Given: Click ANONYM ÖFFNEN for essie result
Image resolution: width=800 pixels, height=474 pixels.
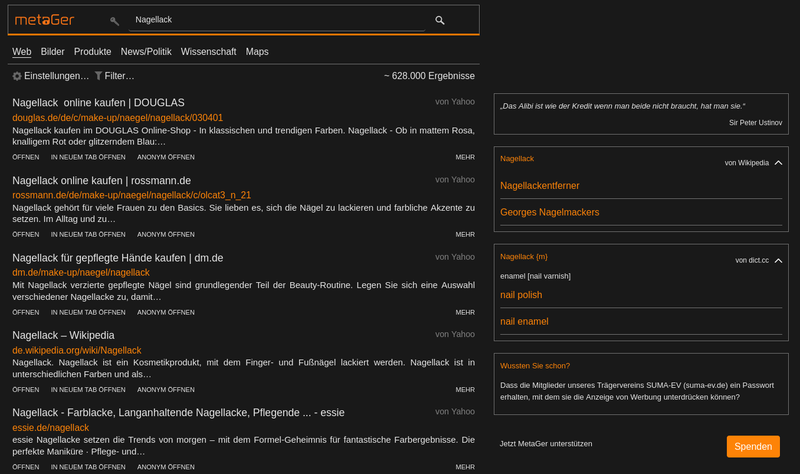Looking at the screenshot, I should coord(166,467).
